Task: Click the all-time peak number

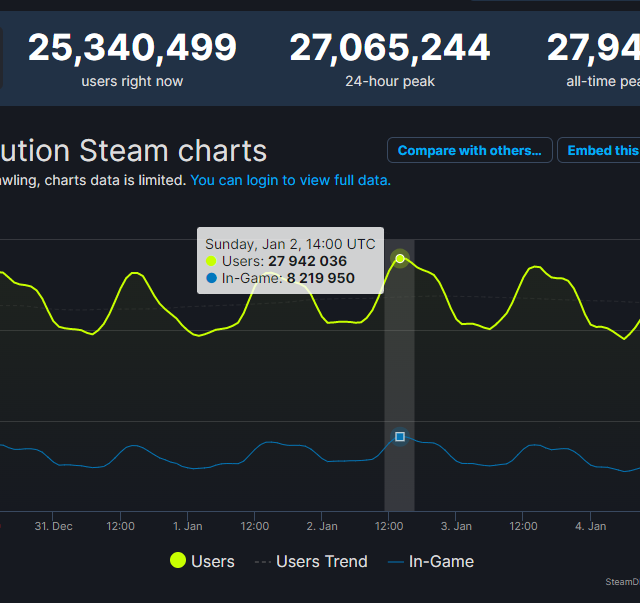Action: 594,47
